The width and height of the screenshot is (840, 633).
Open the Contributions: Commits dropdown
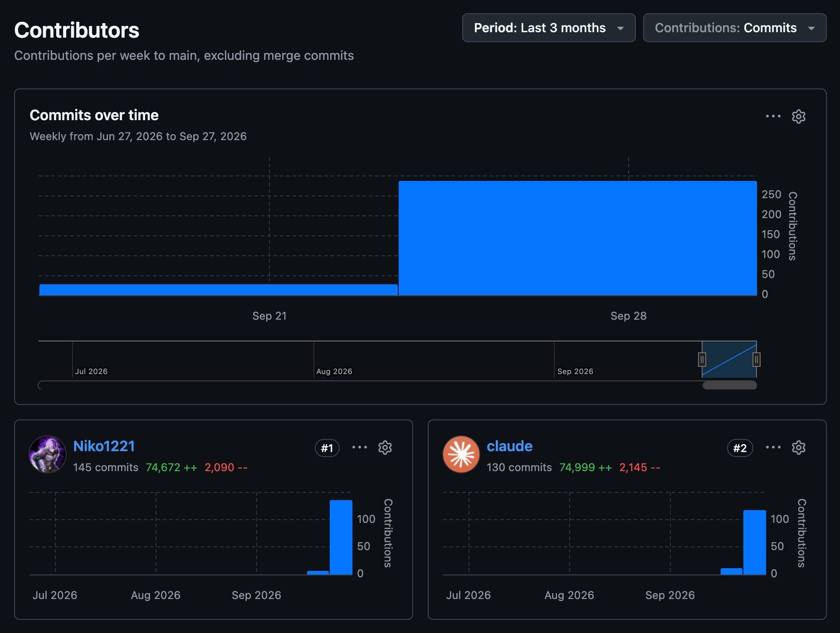pos(735,28)
